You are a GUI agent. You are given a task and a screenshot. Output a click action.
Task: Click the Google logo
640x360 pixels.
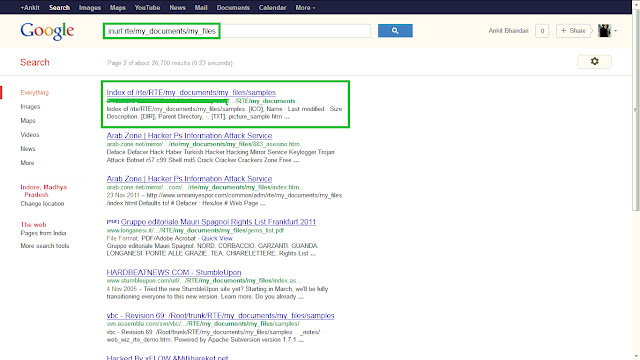(x=47, y=31)
